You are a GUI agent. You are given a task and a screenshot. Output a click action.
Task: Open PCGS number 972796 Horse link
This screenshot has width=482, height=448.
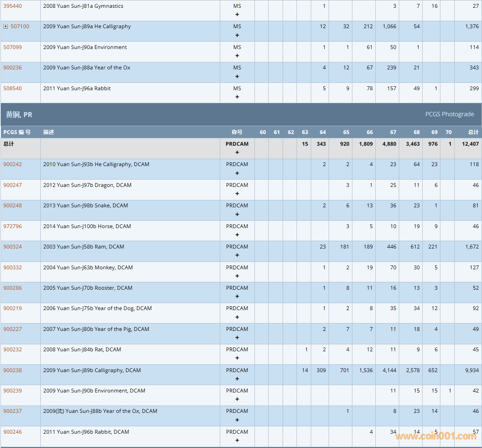coord(12,226)
